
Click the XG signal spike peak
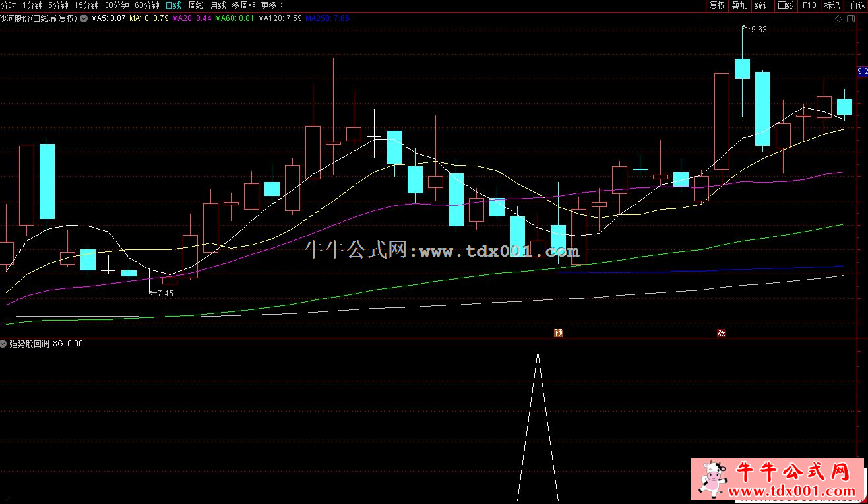click(x=538, y=353)
